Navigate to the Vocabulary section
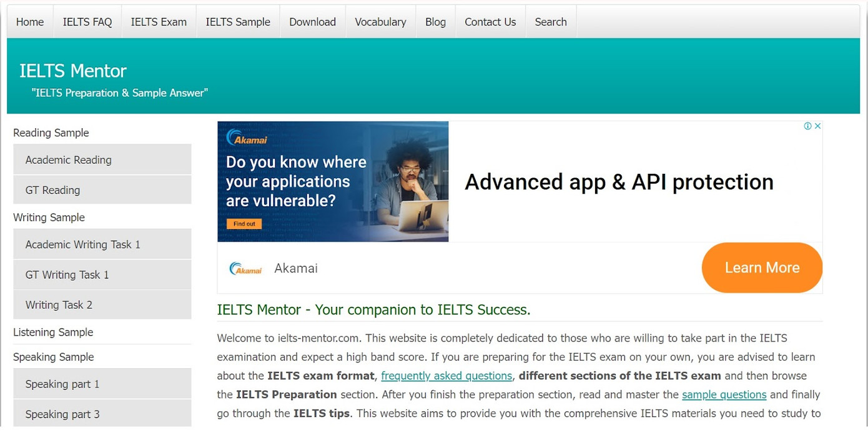 pos(380,22)
